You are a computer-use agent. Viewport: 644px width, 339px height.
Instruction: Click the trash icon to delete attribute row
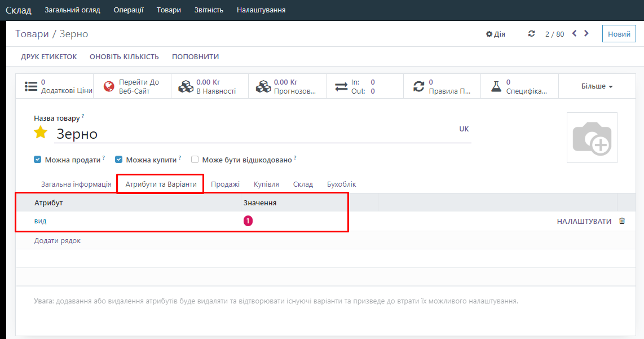click(x=622, y=221)
